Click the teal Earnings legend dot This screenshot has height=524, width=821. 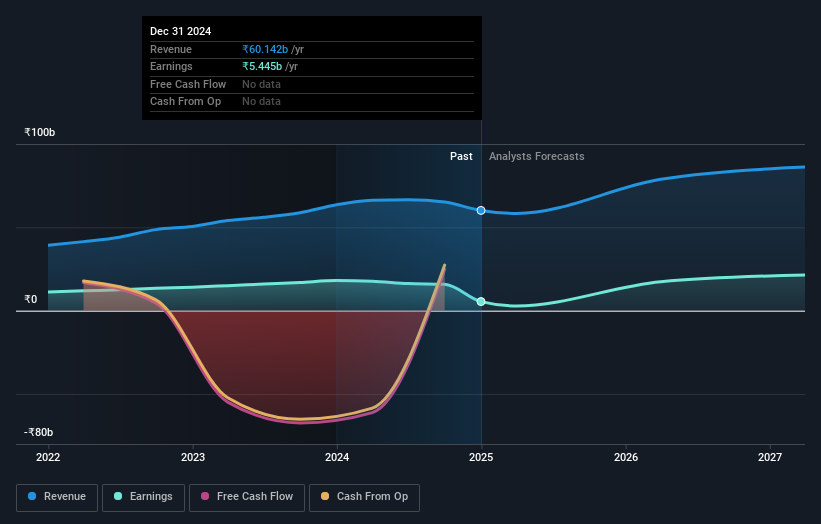(118, 496)
